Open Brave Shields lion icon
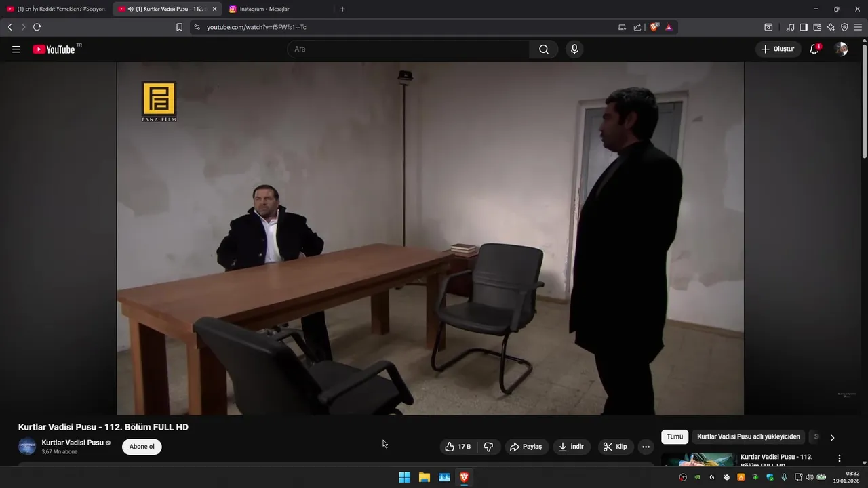 click(654, 27)
